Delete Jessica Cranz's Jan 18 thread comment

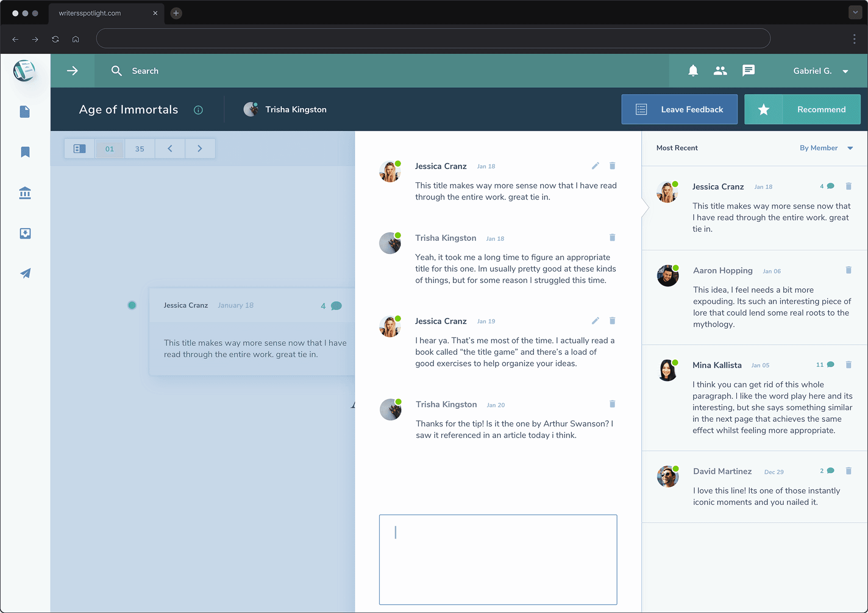pyautogui.click(x=612, y=166)
